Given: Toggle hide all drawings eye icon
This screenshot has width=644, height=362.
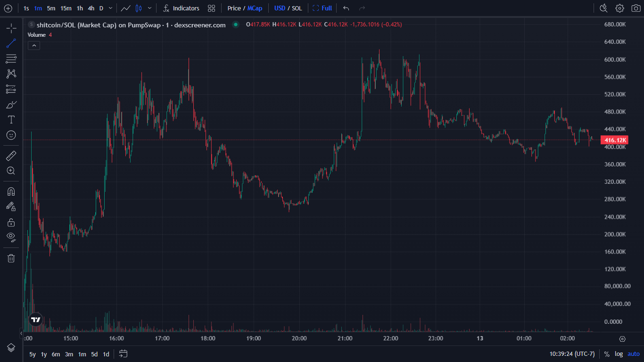Looking at the screenshot, I should tap(11, 237).
